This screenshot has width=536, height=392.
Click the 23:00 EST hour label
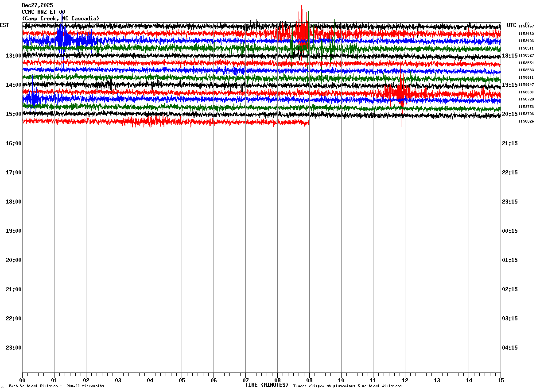tap(14, 348)
